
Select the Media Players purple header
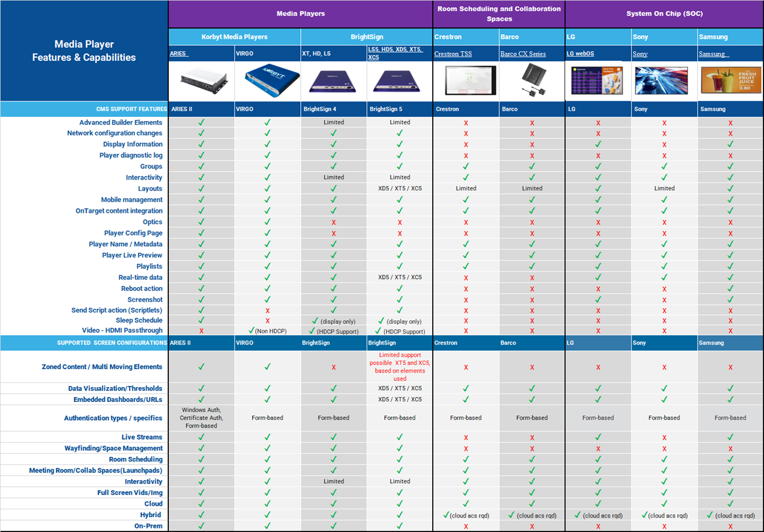click(301, 14)
